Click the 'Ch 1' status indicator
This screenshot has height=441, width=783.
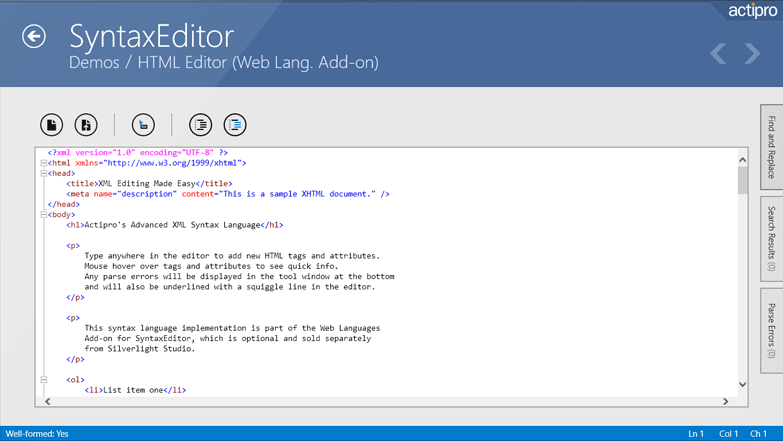pos(759,434)
